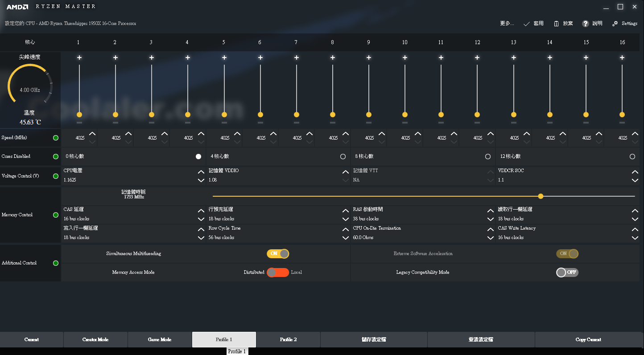The width and height of the screenshot is (644, 355).
Task: Raise 記憶體 VDDIO using up arrow
Action: coord(346,172)
